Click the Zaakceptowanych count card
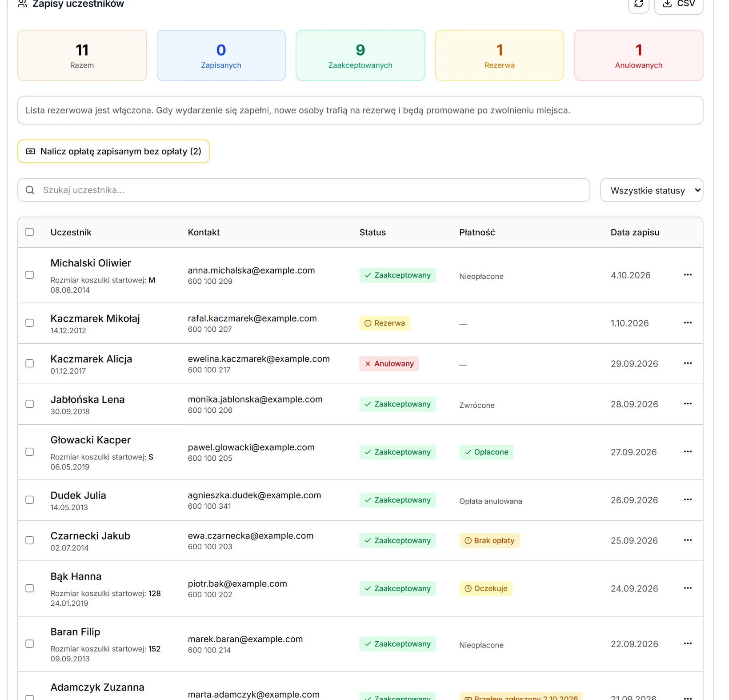The height and width of the screenshot is (700, 729). (360, 56)
